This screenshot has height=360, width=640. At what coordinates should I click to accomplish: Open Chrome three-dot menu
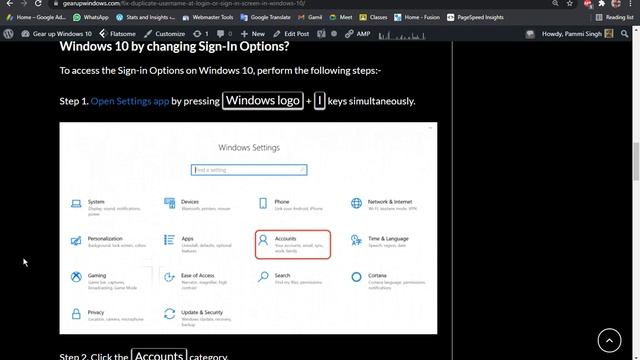(631, 3)
